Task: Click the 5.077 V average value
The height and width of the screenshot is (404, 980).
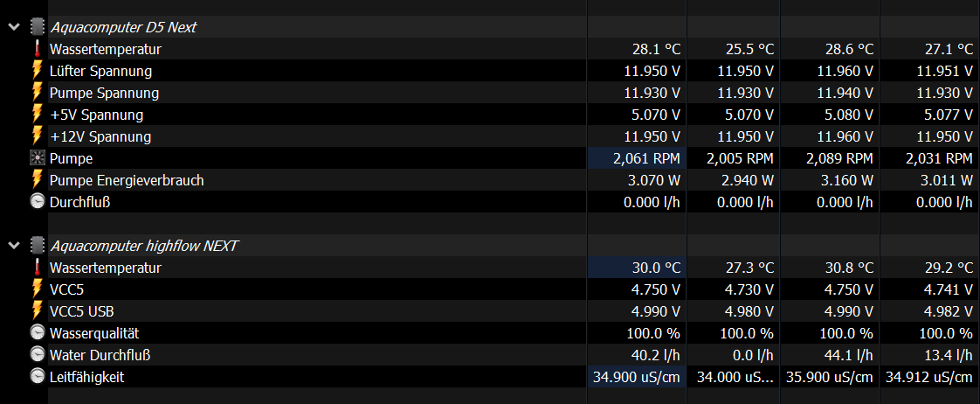Action: pyautogui.click(x=949, y=115)
